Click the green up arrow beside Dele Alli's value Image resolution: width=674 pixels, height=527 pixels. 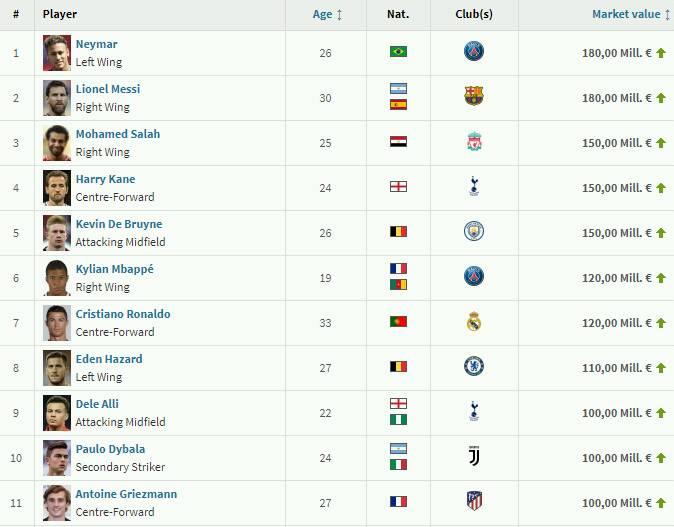(x=661, y=413)
